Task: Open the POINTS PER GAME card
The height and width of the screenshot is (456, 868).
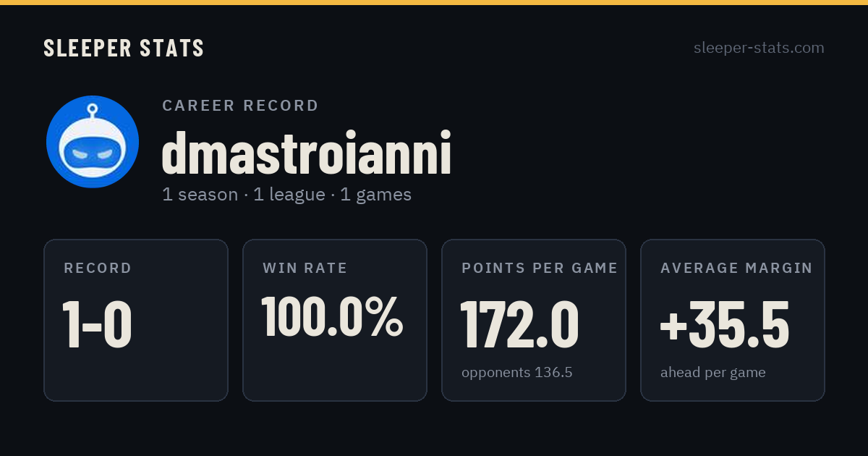Action: [534, 320]
